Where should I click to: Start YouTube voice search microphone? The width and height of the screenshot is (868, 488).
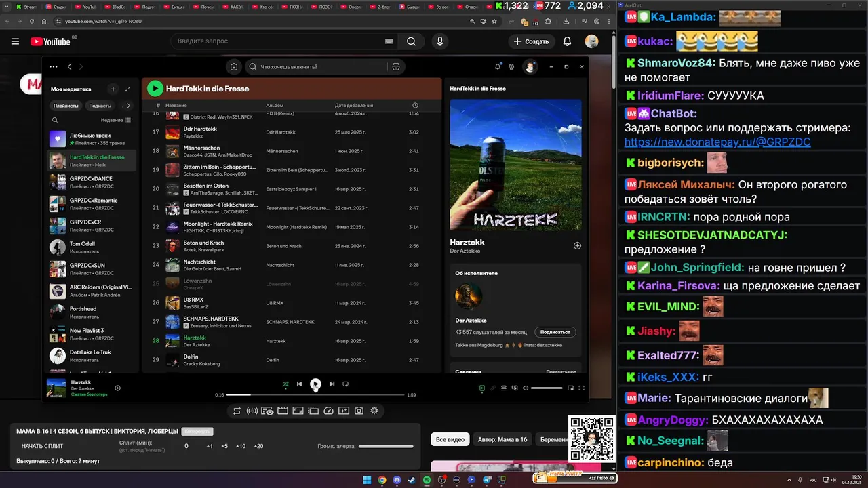440,41
